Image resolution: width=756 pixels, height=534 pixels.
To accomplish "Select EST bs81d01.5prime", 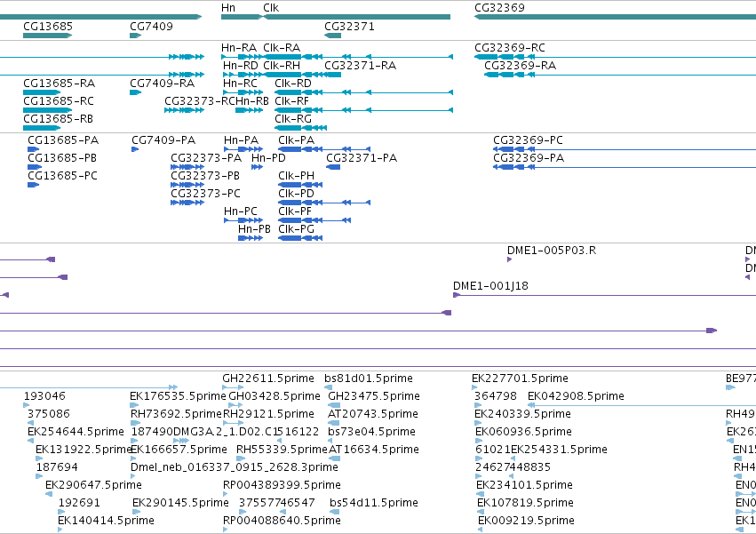I will click(369, 379).
